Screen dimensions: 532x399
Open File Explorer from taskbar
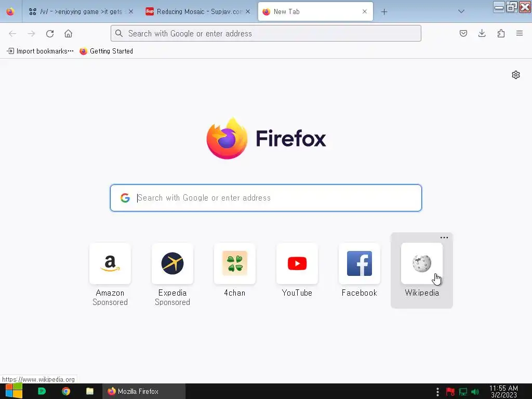[89, 391]
